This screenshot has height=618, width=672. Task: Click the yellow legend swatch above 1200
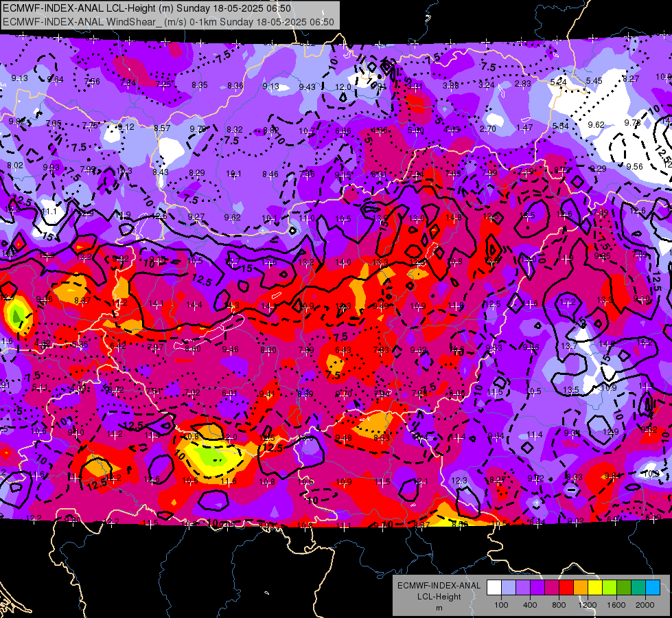[595, 588]
